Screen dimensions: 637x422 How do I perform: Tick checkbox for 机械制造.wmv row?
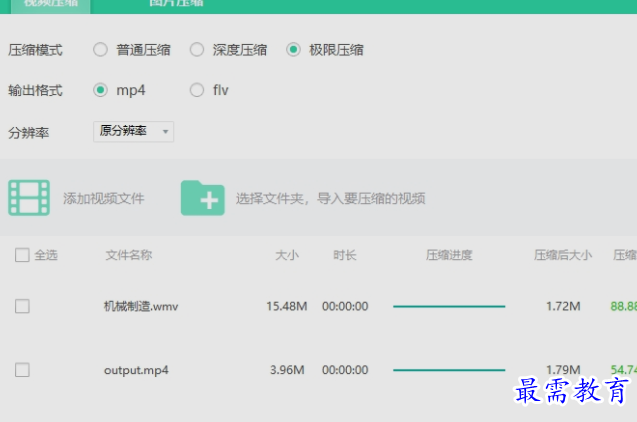point(22,306)
